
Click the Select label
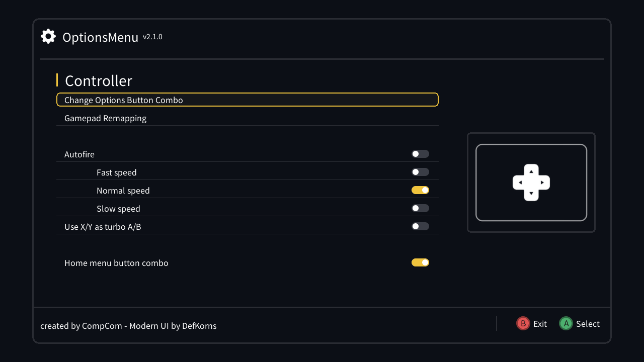point(588,324)
